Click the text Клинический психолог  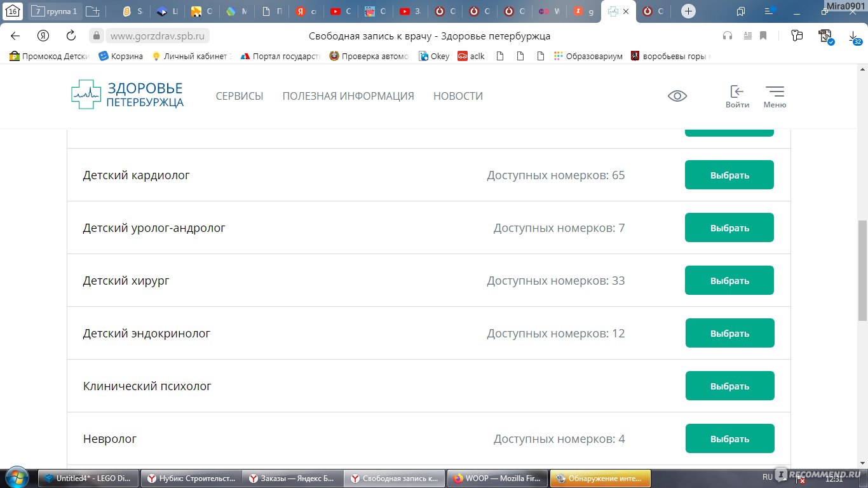point(147,386)
